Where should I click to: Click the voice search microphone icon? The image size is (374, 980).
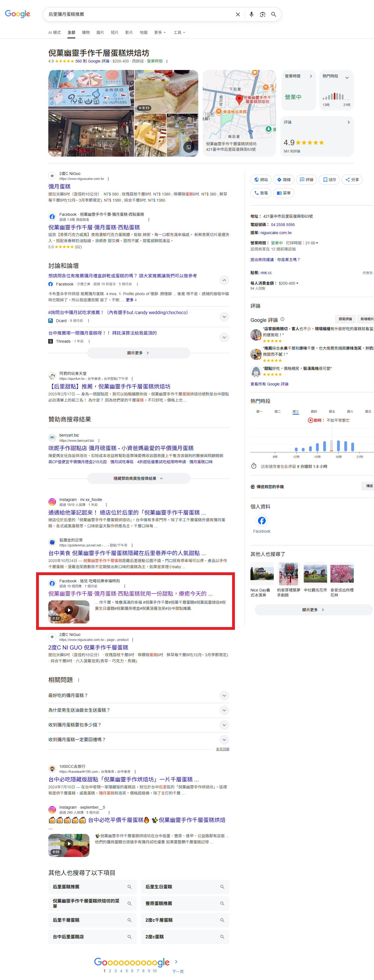pyautogui.click(x=251, y=14)
